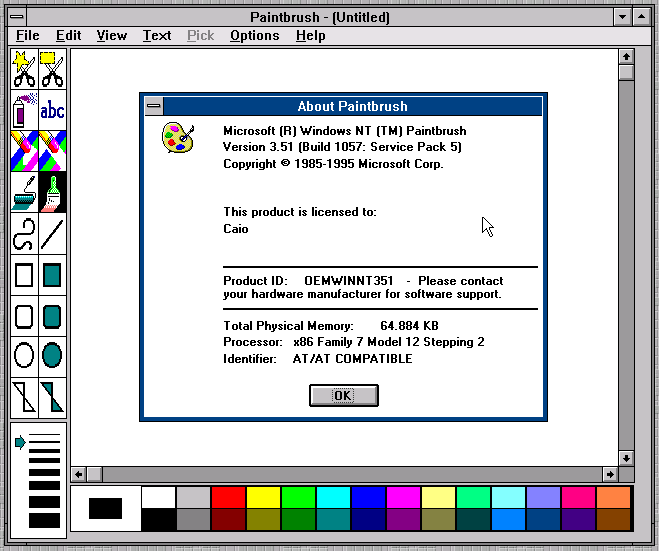Click the vertical scrollbar down arrow
Viewport: 659px width, 551px height.
(626, 458)
